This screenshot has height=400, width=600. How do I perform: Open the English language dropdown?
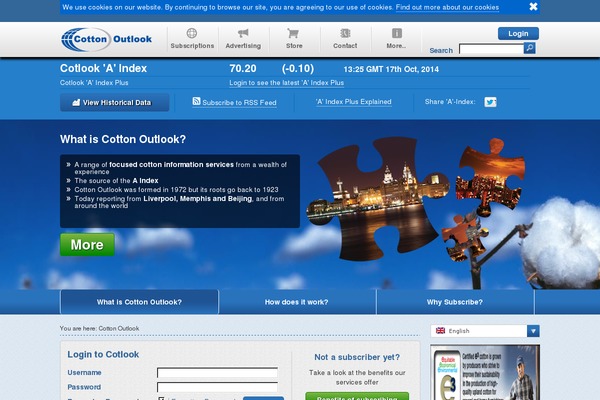point(485,331)
